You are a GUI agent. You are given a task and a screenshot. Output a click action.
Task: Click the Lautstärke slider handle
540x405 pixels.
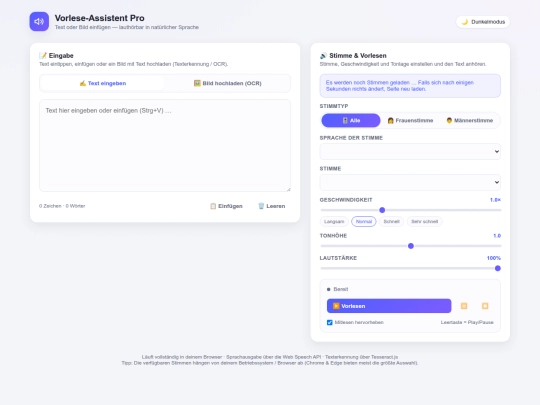[498, 268]
